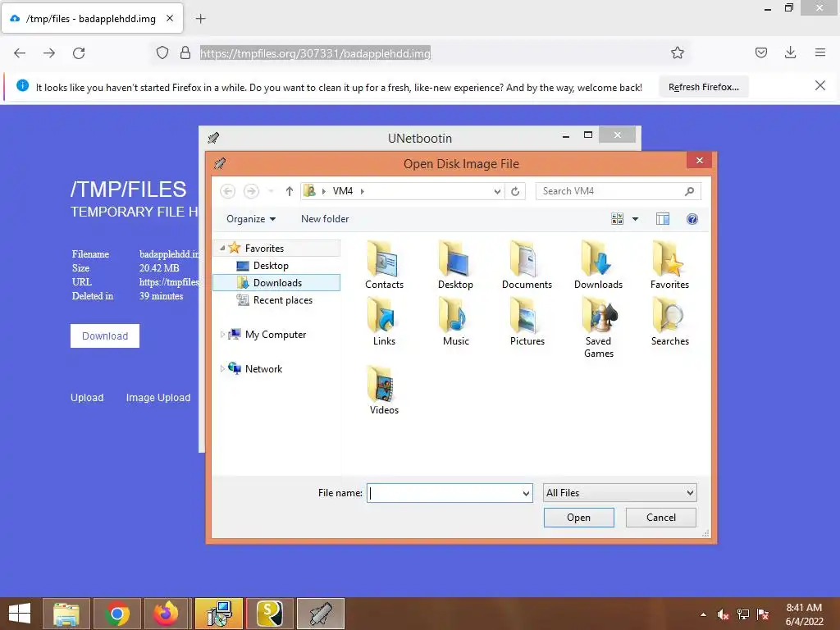Expand address bar path history dropdown
This screenshot has height=630, width=840.
tap(497, 191)
